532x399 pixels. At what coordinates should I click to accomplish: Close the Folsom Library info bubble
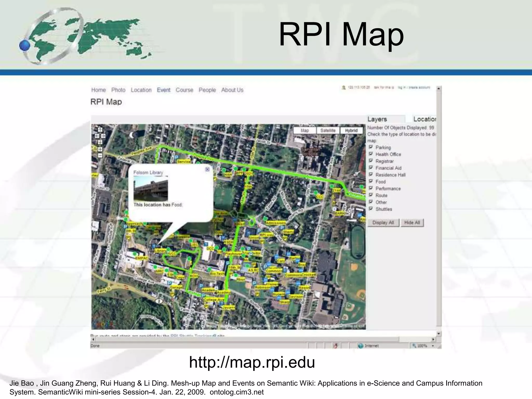point(207,169)
